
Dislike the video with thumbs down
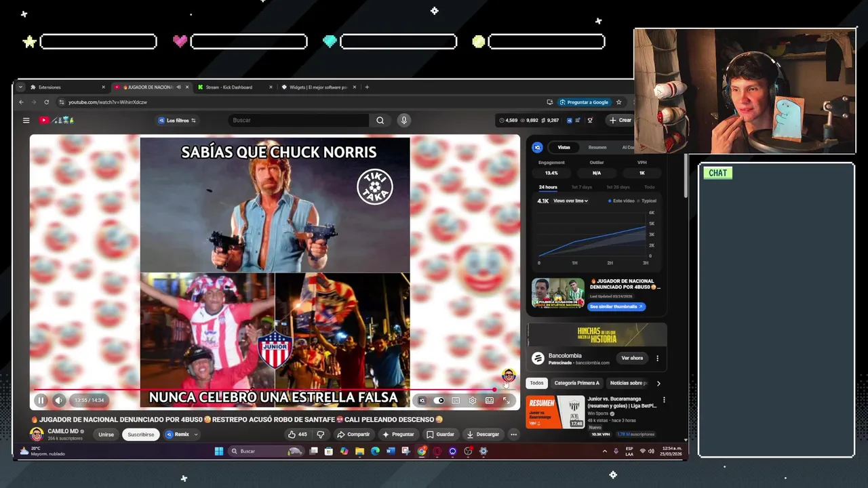(x=320, y=434)
